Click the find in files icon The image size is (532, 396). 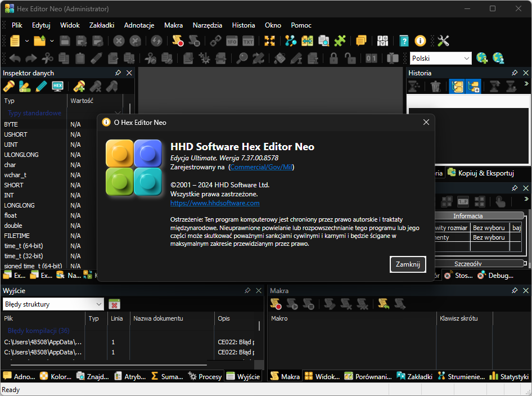[324, 40]
